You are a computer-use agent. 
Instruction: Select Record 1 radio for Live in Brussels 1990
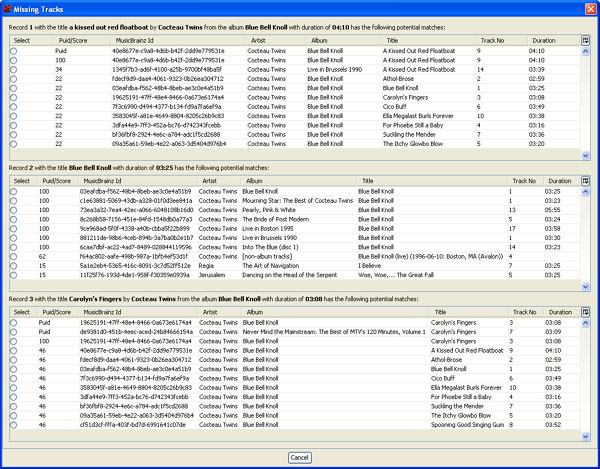[14, 70]
